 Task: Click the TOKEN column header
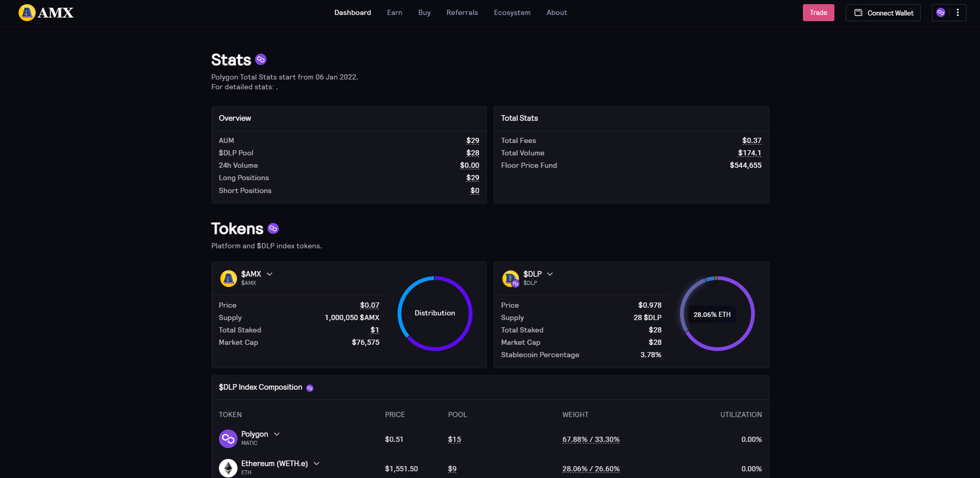(230, 415)
